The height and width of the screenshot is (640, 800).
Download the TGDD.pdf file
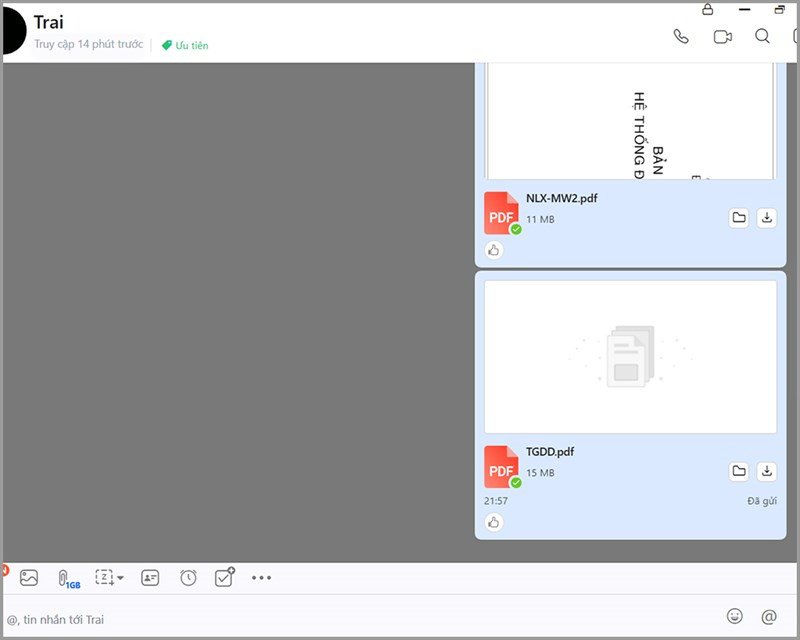pyautogui.click(x=766, y=471)
